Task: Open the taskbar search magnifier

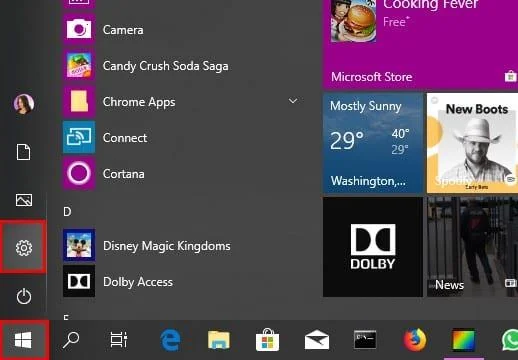Action: [x=71, y=340]
